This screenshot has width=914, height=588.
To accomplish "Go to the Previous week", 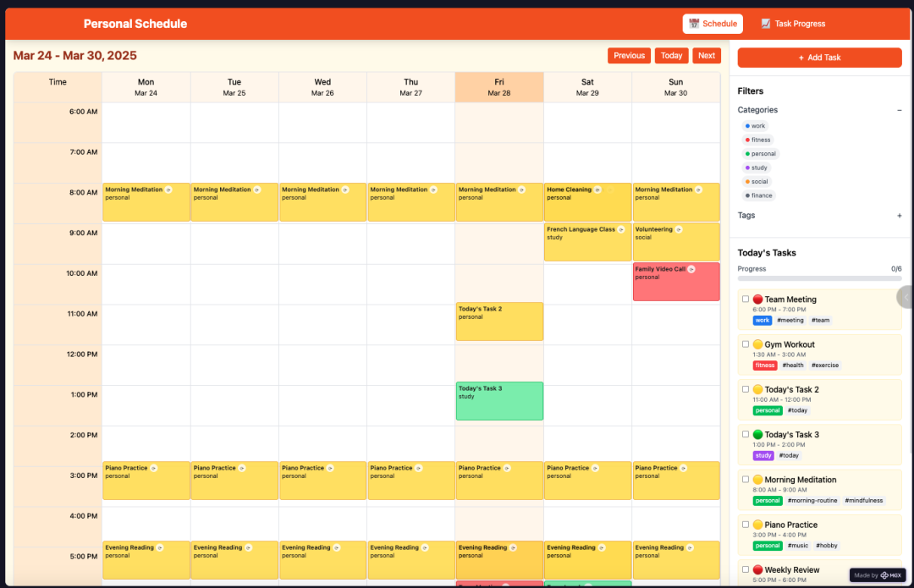I will pos(629,55).
